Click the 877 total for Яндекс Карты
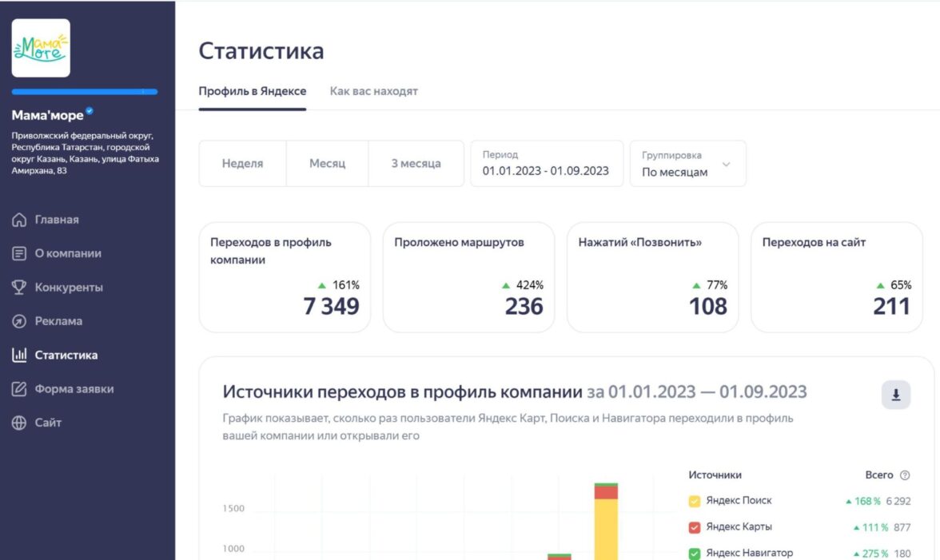This screenshot has height=560, width=940. tap(902, 528)
